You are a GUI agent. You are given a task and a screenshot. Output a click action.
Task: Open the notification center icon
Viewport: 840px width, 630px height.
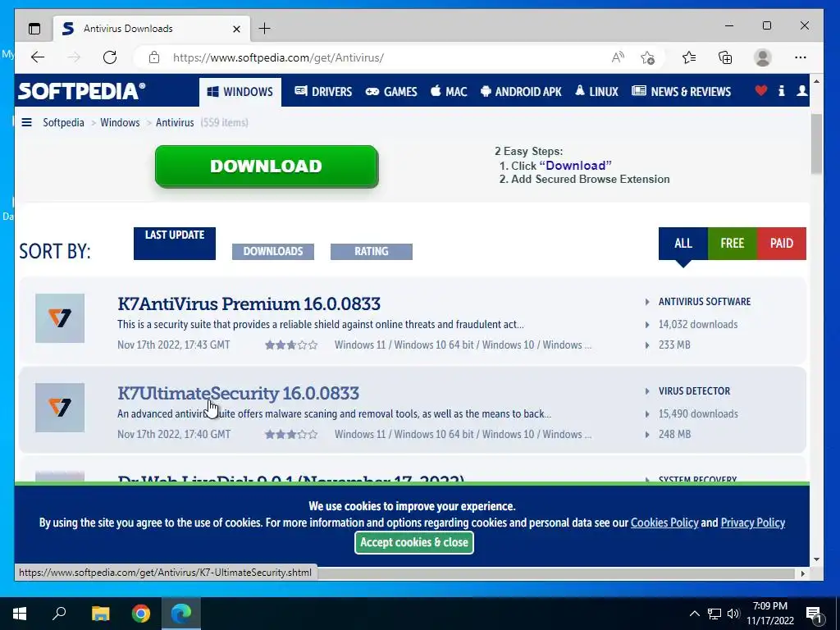pos(814,614)
